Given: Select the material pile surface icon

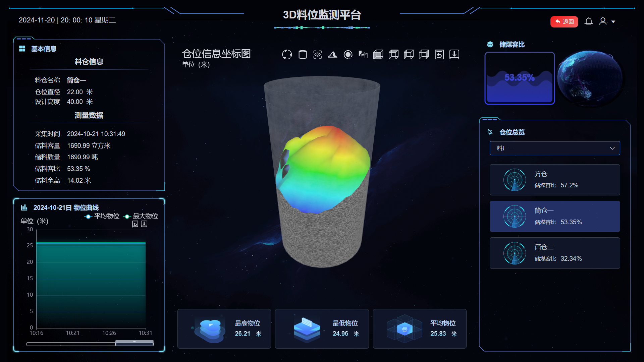Looking at the screenshot, I should pos(333,55).
